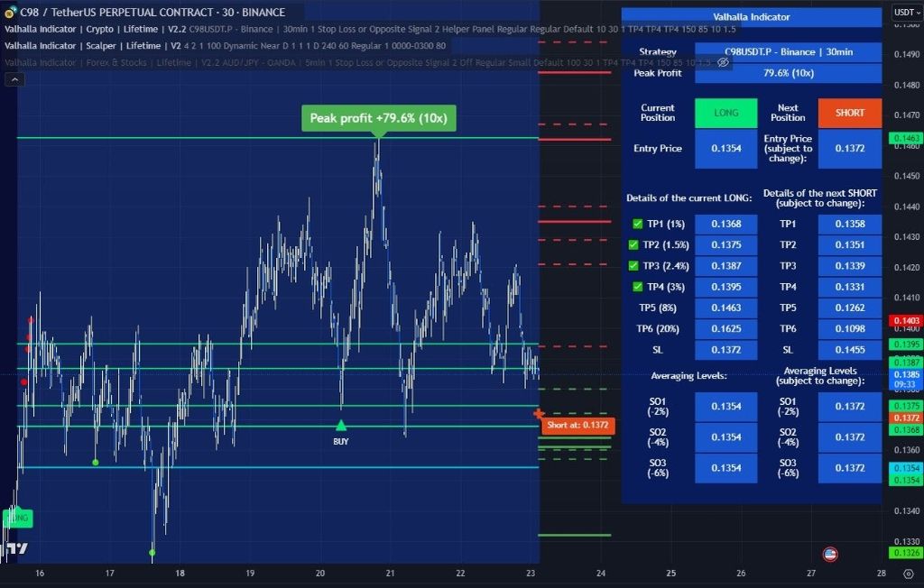This screenshot has height=588, width=924.
Task: Open the USDT currency dropdown
Action: click(906, 12)
